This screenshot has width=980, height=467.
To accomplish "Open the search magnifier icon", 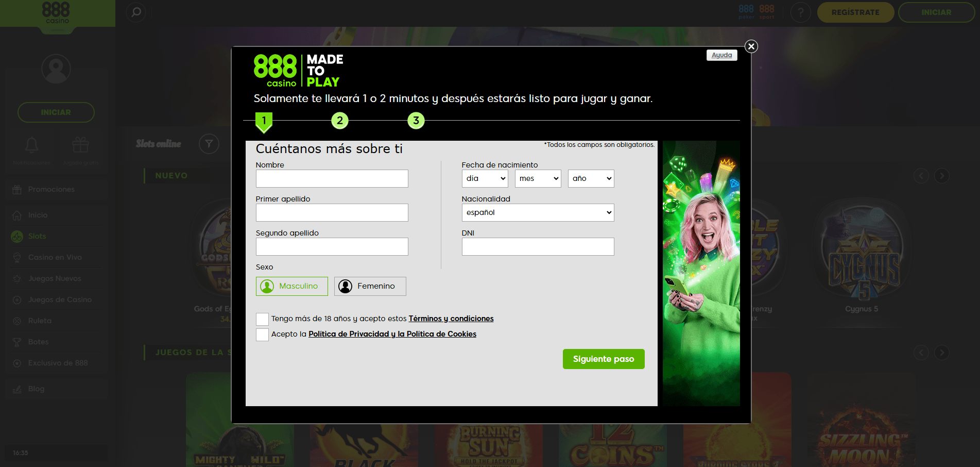I will (x=136, y=12).
